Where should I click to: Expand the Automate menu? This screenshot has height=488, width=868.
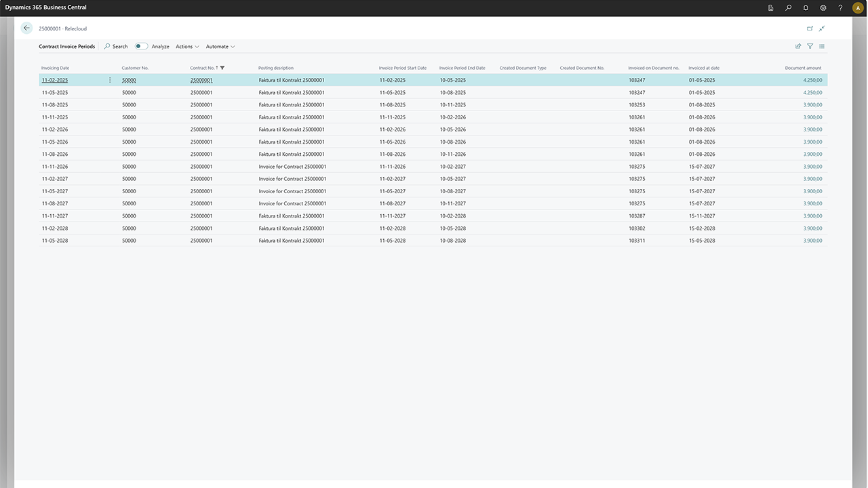pos(220,47)
